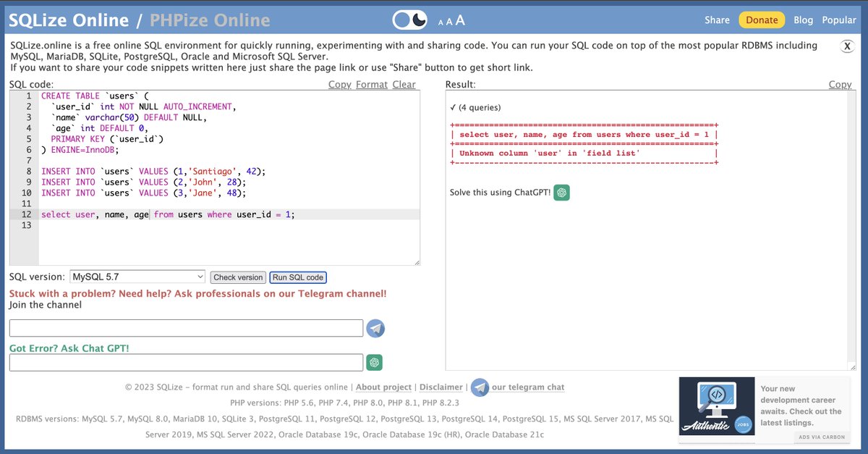Open the Blog page
Viewport: 868px width, 454px height.
[x=803, y=20]
